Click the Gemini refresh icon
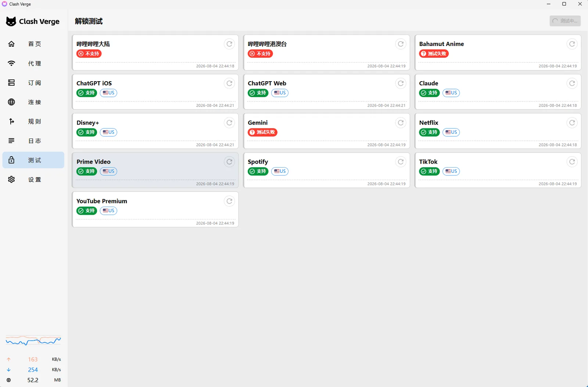Viewport: 588px width, 387px height. pyautogui.click(x=401, y=123)
